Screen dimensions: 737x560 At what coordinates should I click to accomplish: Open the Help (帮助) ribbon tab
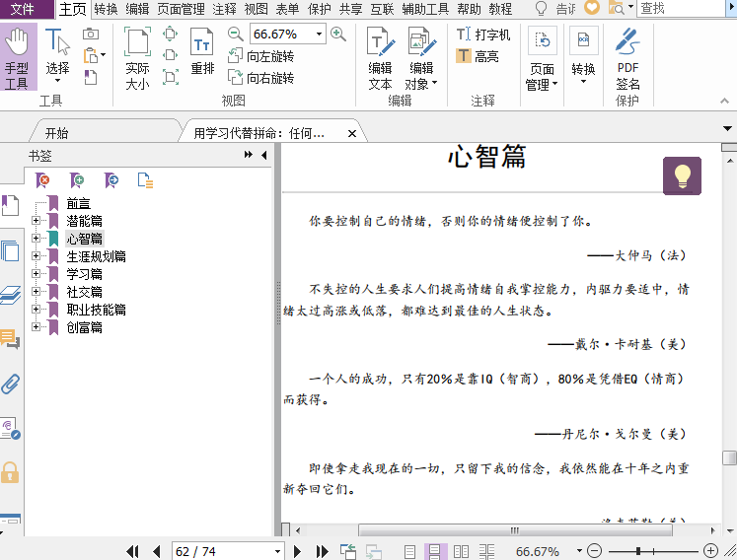click(469, 9)
